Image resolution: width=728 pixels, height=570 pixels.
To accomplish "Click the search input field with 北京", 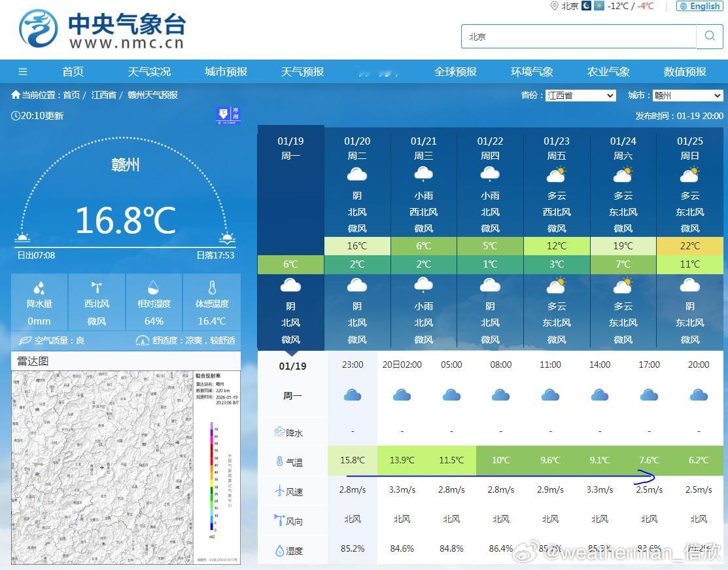I will click(x=579, y=36).
